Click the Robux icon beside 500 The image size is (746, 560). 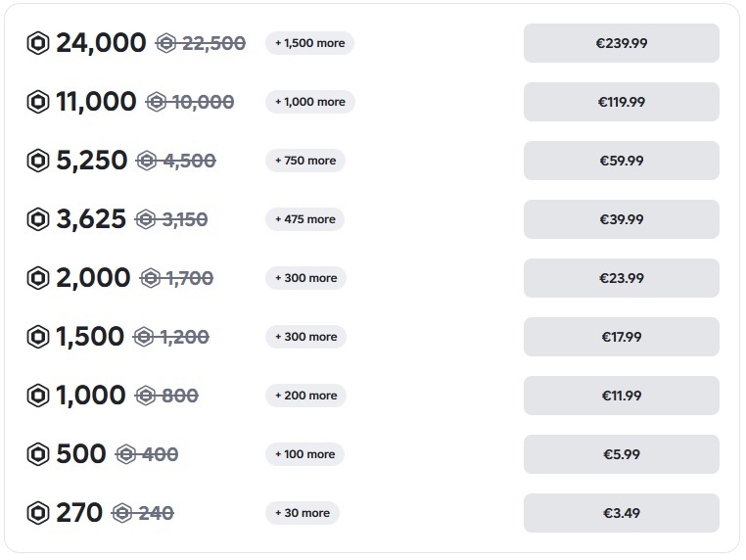click(38, 454)
